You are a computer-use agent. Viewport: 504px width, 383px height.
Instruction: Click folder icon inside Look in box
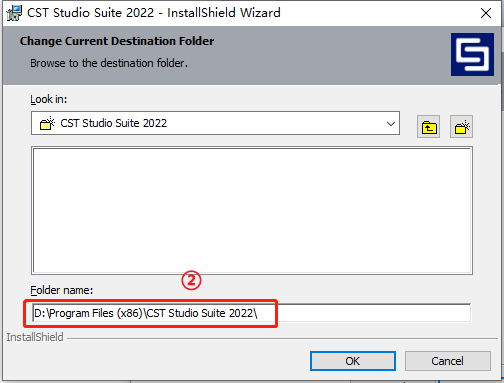click(47, 123)
